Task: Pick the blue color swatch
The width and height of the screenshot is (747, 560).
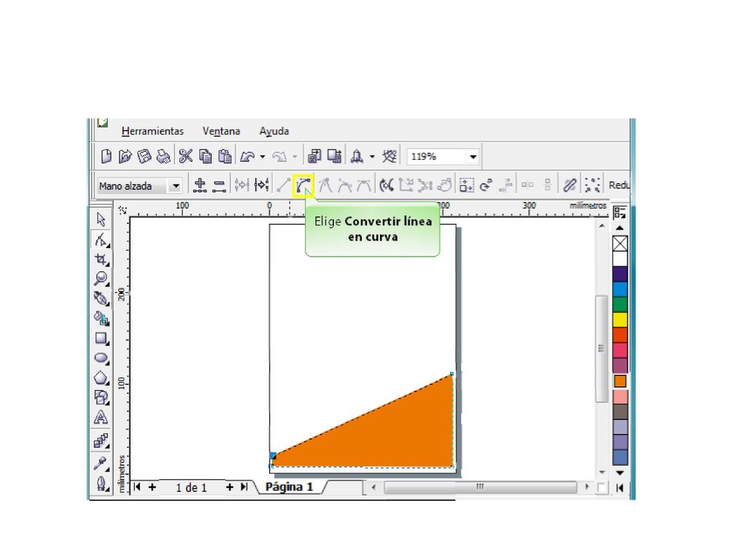Action: (x=620, y=289)
